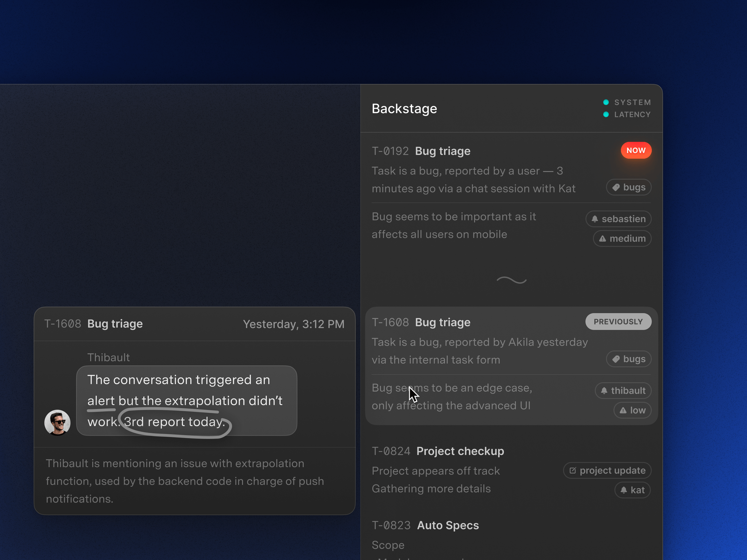This screenshot has width=747, height=560.
Task: Click Thibault's chat message bubble
Action: click(x=186, y=400)
